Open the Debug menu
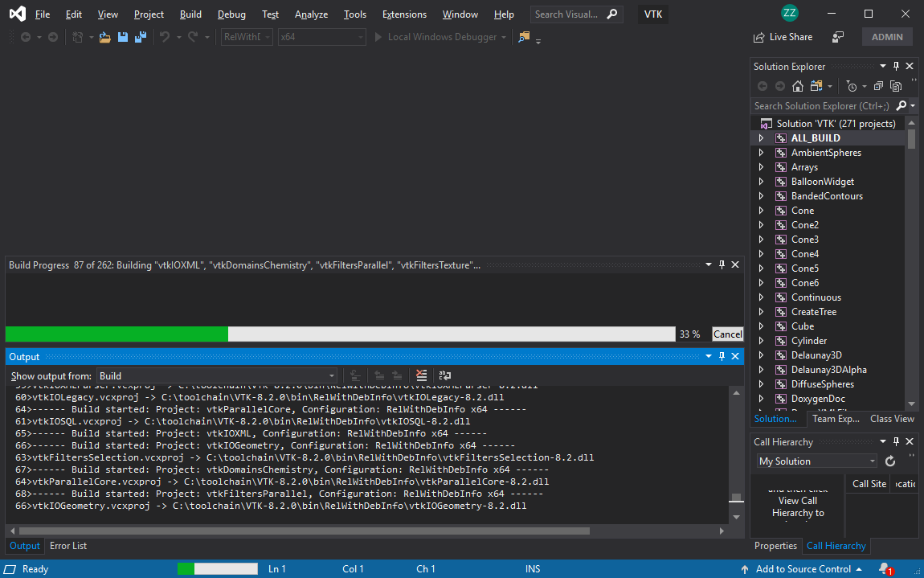This screenshot has width=924, height=578. click(231, 14)
